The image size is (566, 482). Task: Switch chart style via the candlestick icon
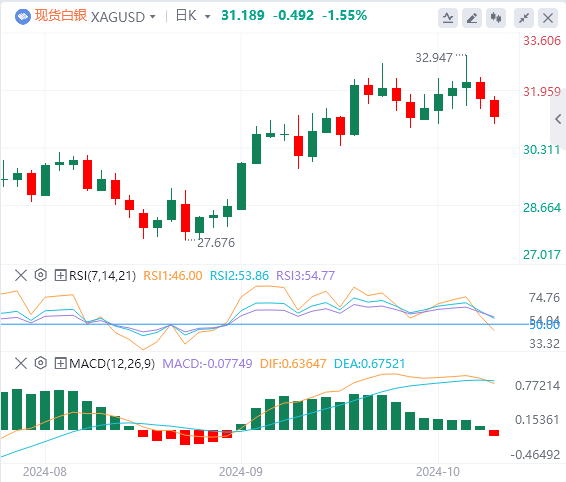pyautogui.click(x=496, y=18)
